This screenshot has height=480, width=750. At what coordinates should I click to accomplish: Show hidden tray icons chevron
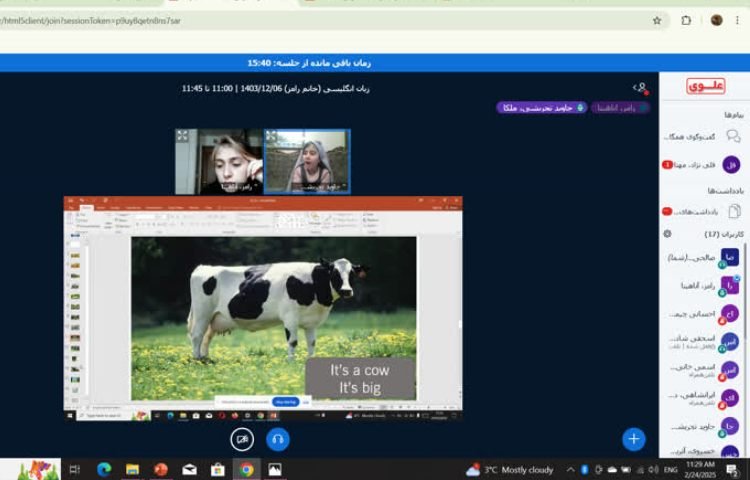(571, 470)
